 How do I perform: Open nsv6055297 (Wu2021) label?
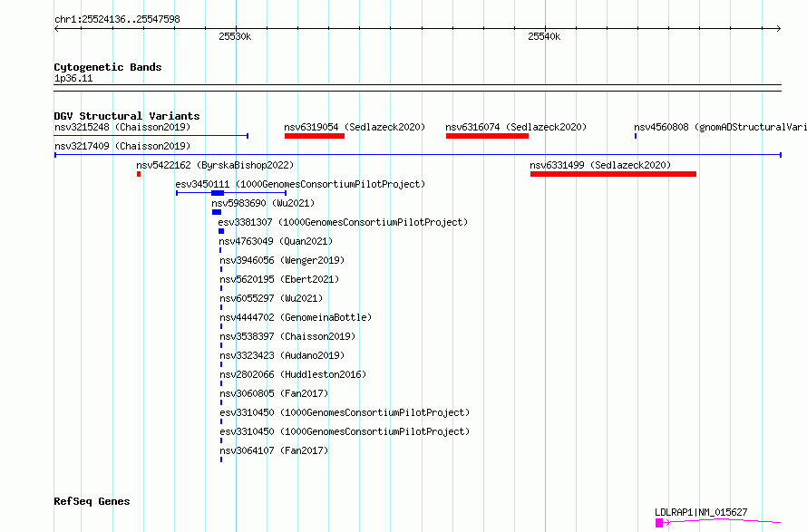click(271, 298)
